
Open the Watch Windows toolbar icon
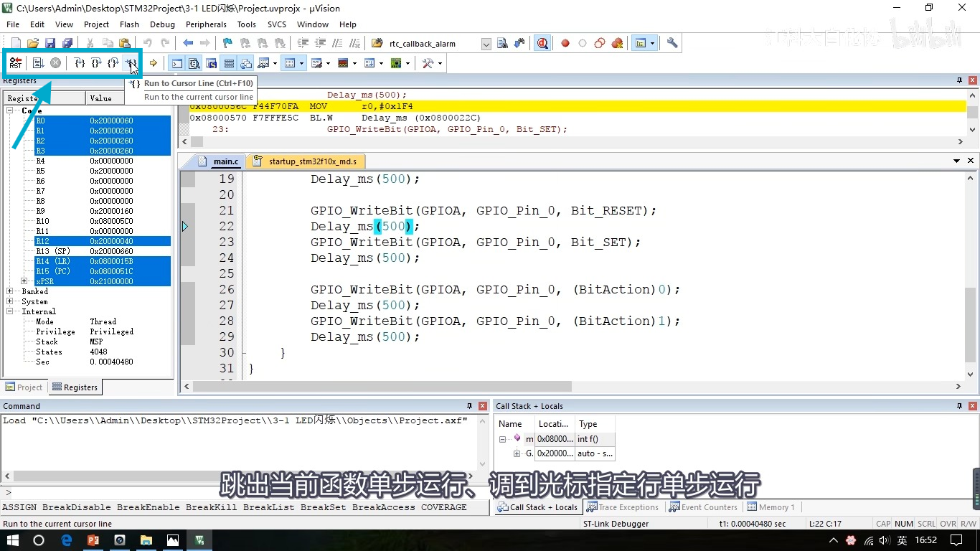pos(263,62)
